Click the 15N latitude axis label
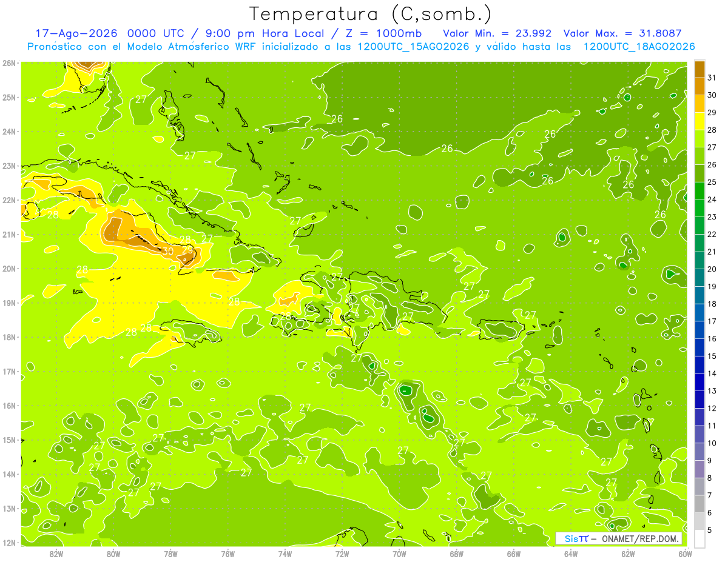The width and height of the screenshot is (728, 562). pos(8,440)
